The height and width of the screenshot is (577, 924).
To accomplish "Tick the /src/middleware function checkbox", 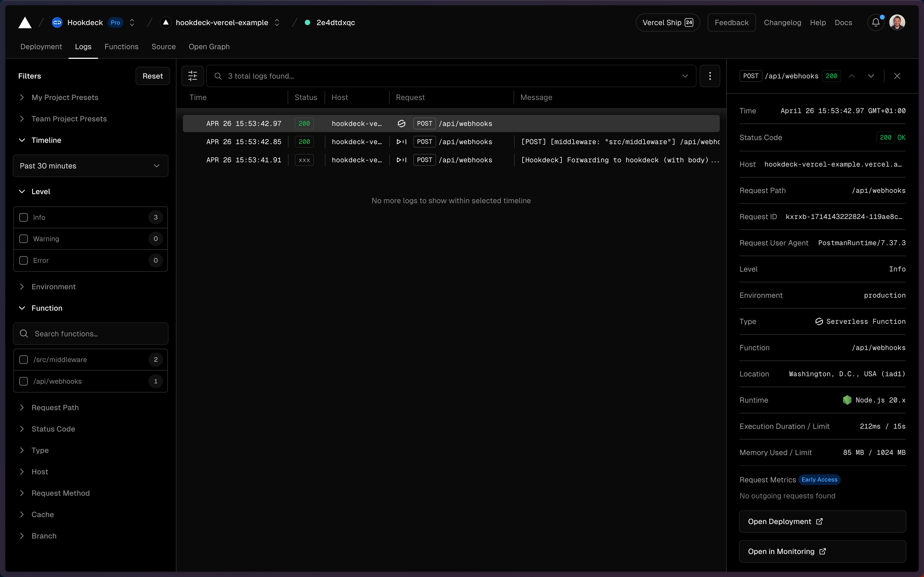I will pyautogui.click(x=24, y=359).
